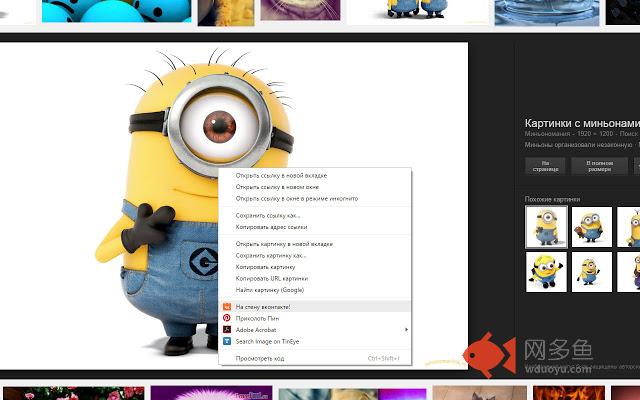
Task: Select 'Копировать адрес ссылки' option
Action: click(271, 227)
